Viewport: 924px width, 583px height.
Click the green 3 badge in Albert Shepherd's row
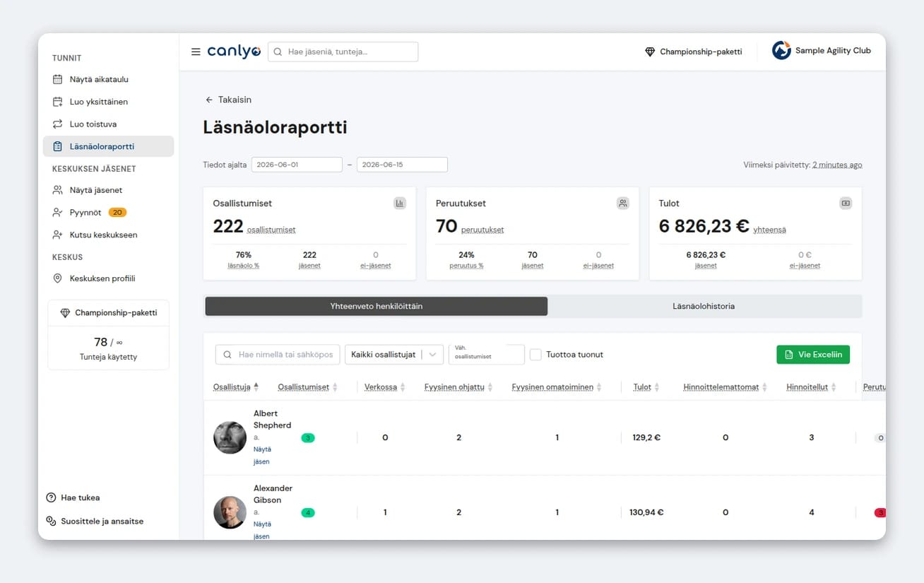[x=308, y=437]
